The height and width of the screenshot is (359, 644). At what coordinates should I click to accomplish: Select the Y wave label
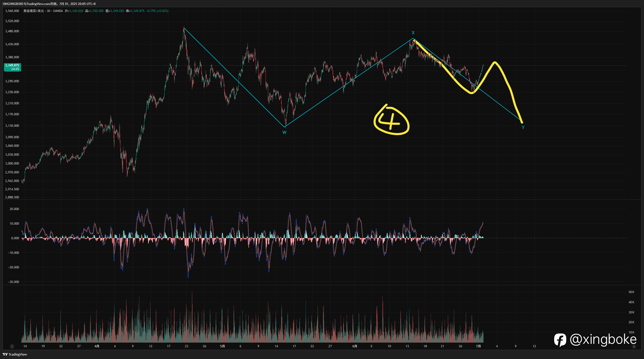point(523,128)
